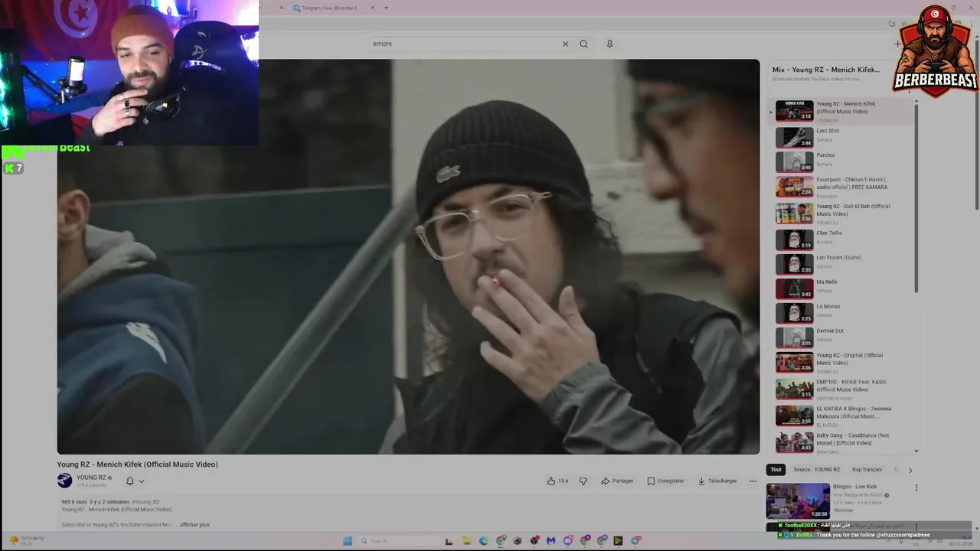The width and height of the screenshot is (980, 551).
Task: Close the first browser tab
Action: click(x=282, y=8)
